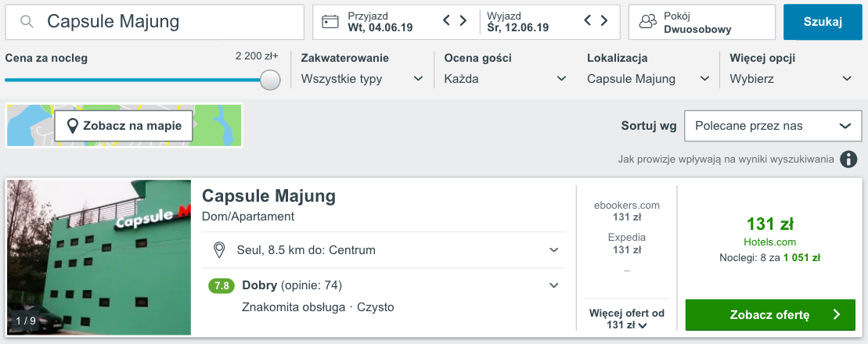This screenshot has width=868, height=344.
Task: Click the price per night slider handle
Action: [x=269, y=80]
